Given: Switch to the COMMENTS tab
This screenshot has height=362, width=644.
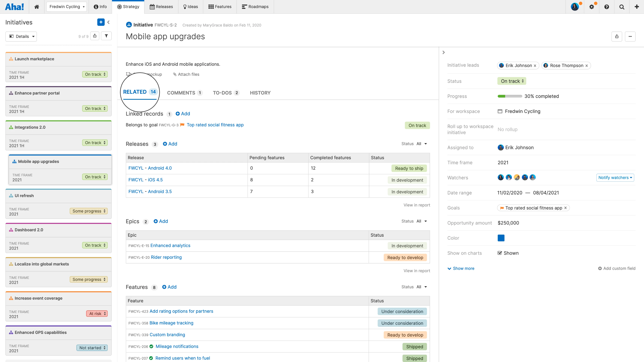Looking at the screenshot, I should (181, 93).
